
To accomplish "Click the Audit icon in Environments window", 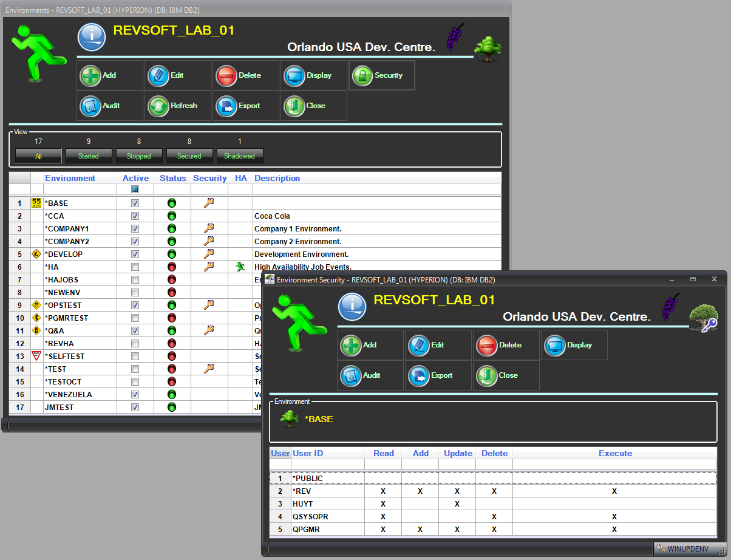I will 90,106.
